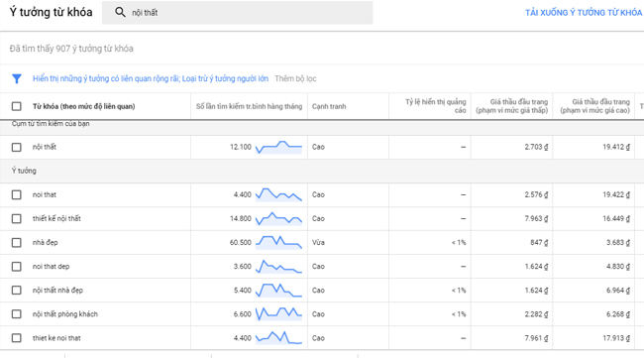Click keyword text 'thiết kế nội thất'
Image resolution: width=644 pixels, height=358 pixels.
(x=56, y=218)
